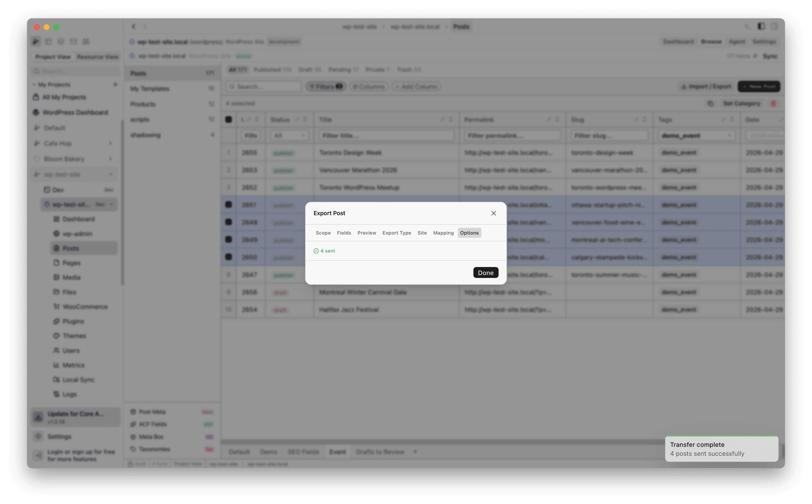This screenshot has width=812, height=504.
Task: Collapse the wp-test-site project chevron
Action: 110,174
